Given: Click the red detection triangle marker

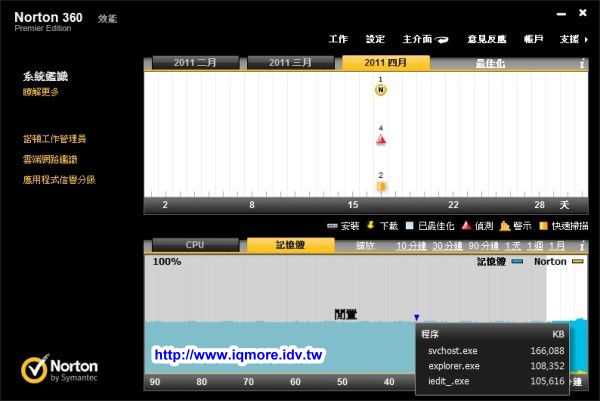Looking at the screenshot, I should coord(381,139).
